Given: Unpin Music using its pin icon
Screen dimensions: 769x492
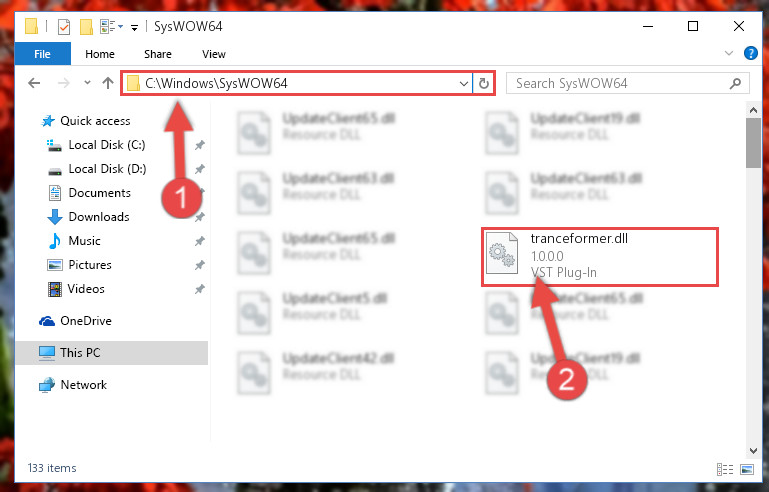Looking at the screenshot, I should point(200,241).
